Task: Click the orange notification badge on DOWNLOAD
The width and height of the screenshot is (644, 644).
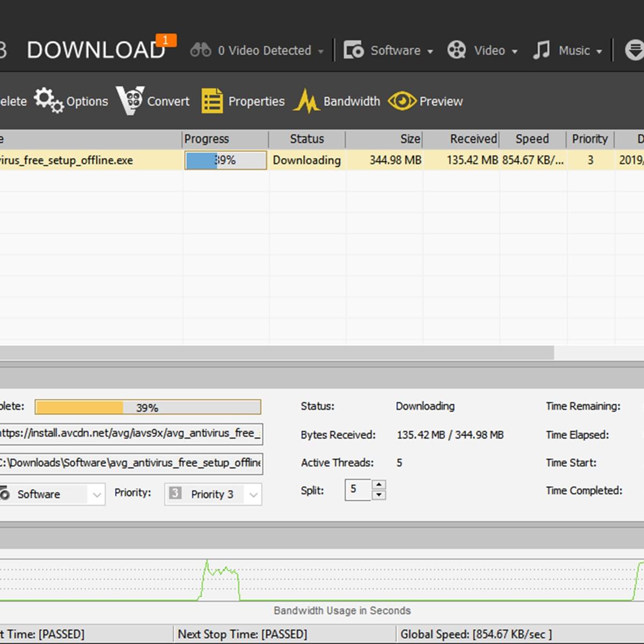Action: pos(166,40)
